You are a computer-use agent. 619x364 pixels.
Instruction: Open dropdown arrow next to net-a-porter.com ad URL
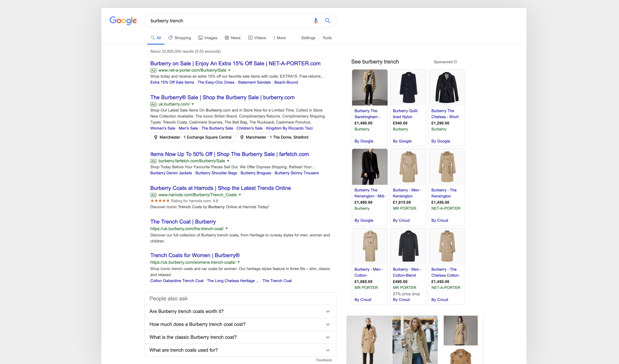pos(229,70)
